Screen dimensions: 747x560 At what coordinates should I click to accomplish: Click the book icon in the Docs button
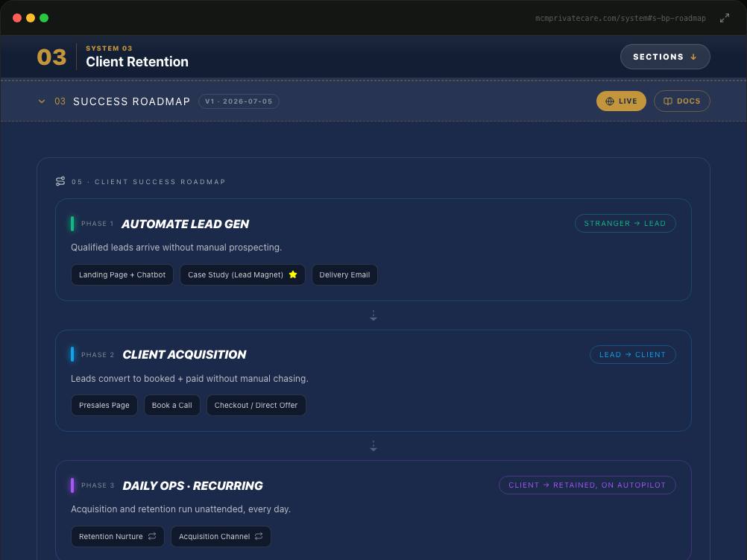[668, 101]
